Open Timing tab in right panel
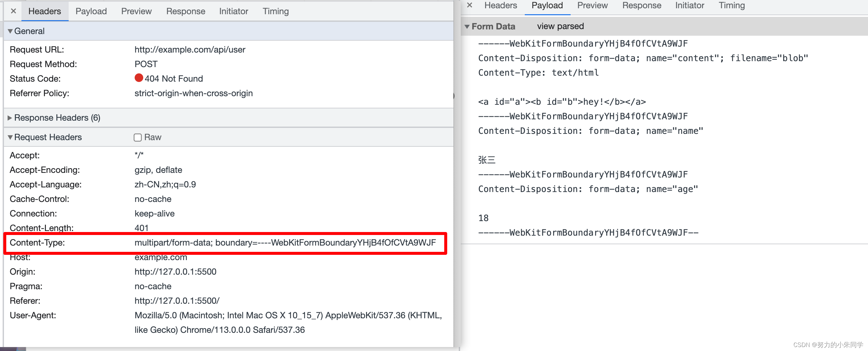This screenshot has width=868, height=351. (x=732, y=5)
